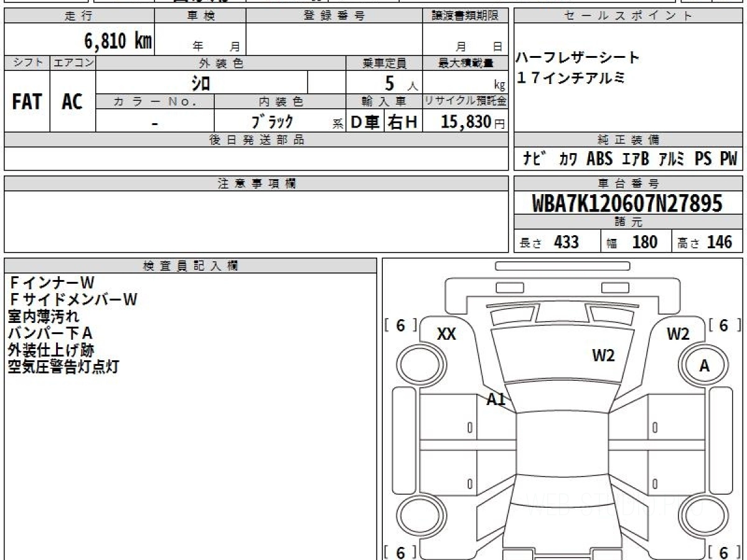Click the A1 mark on car diagram
The image size is (747, 560).
(496, 400)
